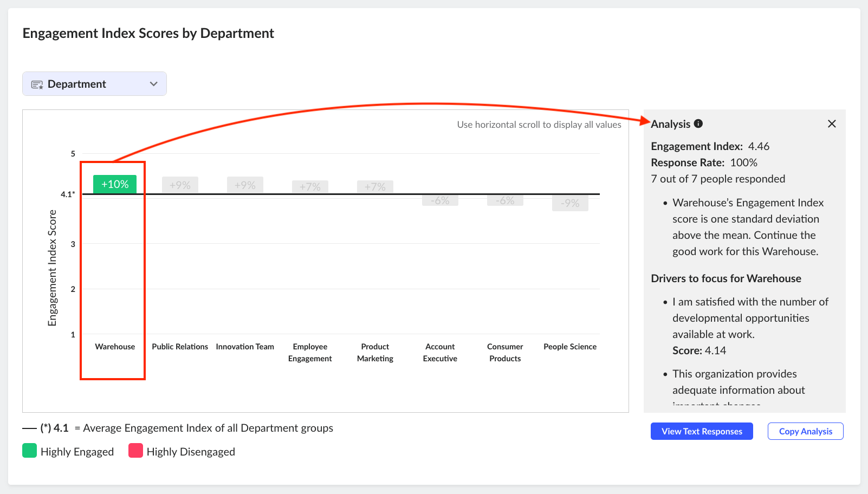The height and width of the screenshot is (494, 868).
Task: Select the Product Marketing +7% bar
Action: [375, 187]
